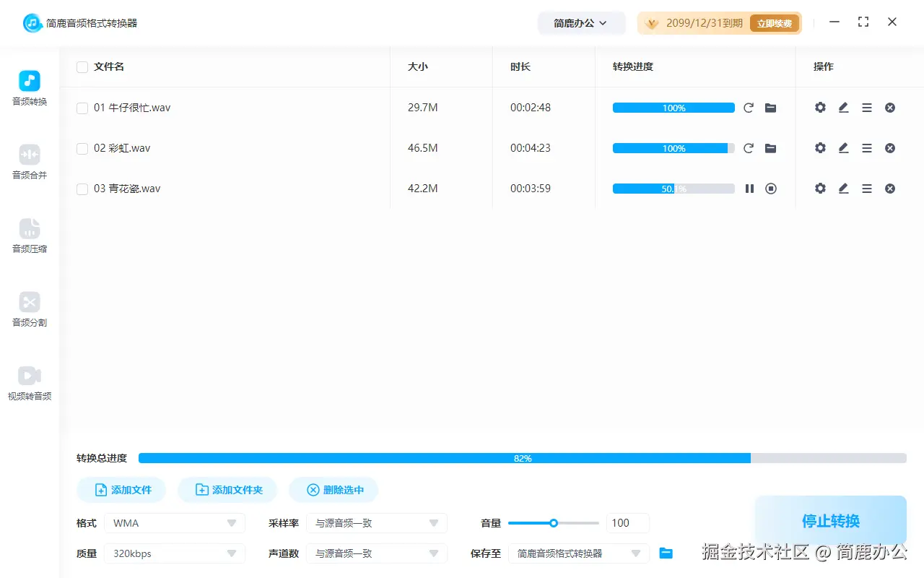Open the 格式 dropdown showing WMA
The width and height of the screenshot is (924, 578).
point(174,522)
